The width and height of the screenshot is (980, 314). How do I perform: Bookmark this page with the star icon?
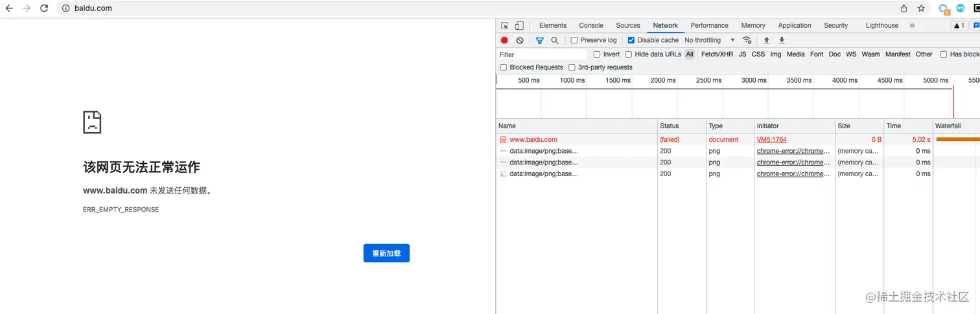(921, 8)
